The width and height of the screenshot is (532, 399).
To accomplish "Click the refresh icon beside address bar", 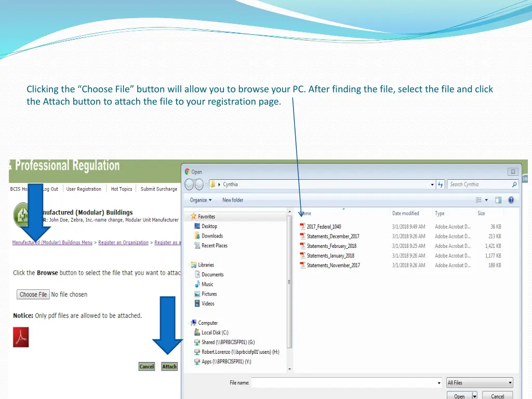I will click(441, 184).
